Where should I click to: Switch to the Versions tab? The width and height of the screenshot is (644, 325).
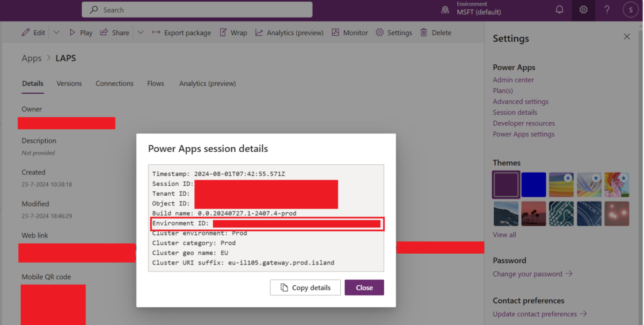pos(69,83)
